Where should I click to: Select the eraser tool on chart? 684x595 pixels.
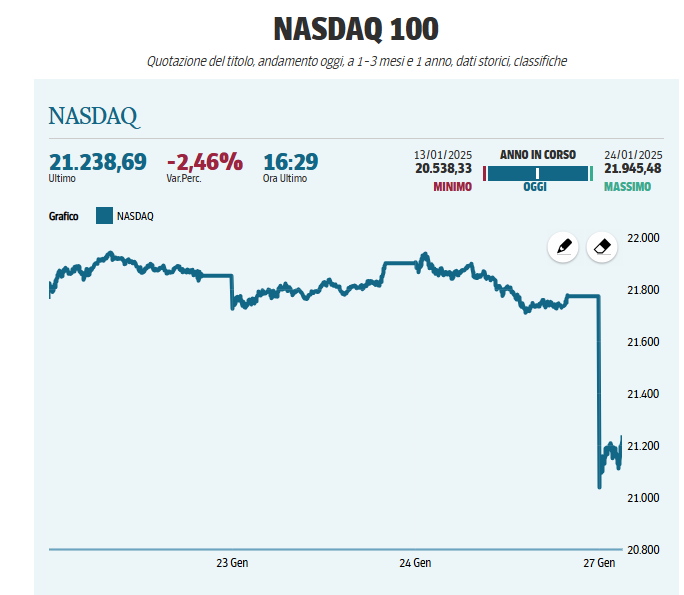pyautogui.click(x=601, y=246)
